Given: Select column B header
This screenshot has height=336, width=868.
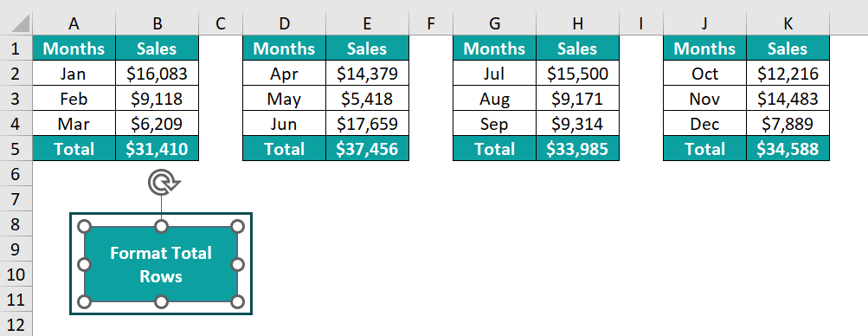Looking at the screenshot, I should tap(158, 23).
